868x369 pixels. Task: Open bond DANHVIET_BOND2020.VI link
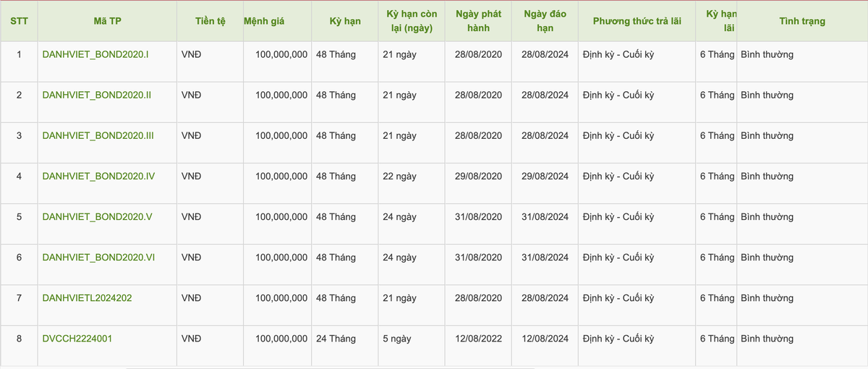(99, 258)
